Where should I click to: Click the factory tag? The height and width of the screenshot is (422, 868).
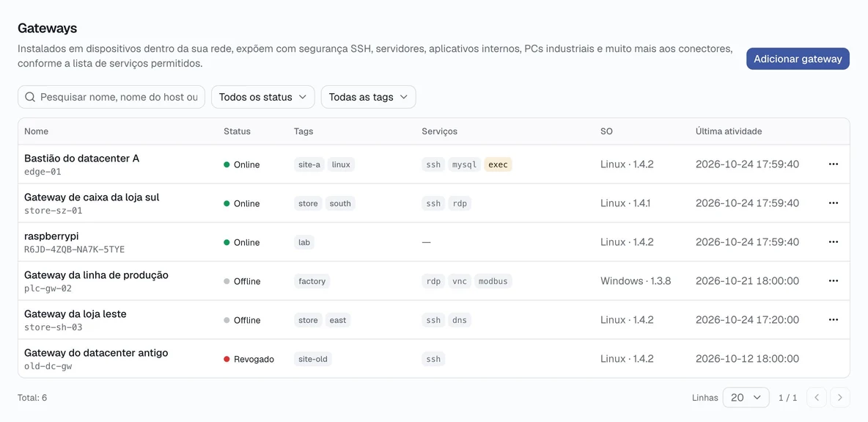point(312,281)
